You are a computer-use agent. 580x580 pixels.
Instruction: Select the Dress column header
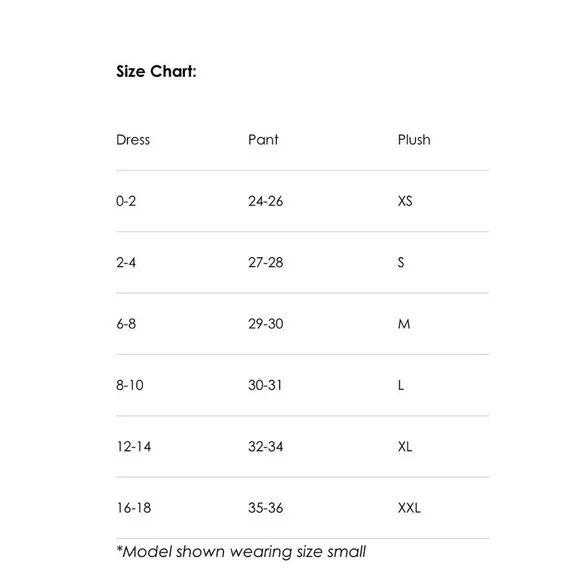[133, 140]
